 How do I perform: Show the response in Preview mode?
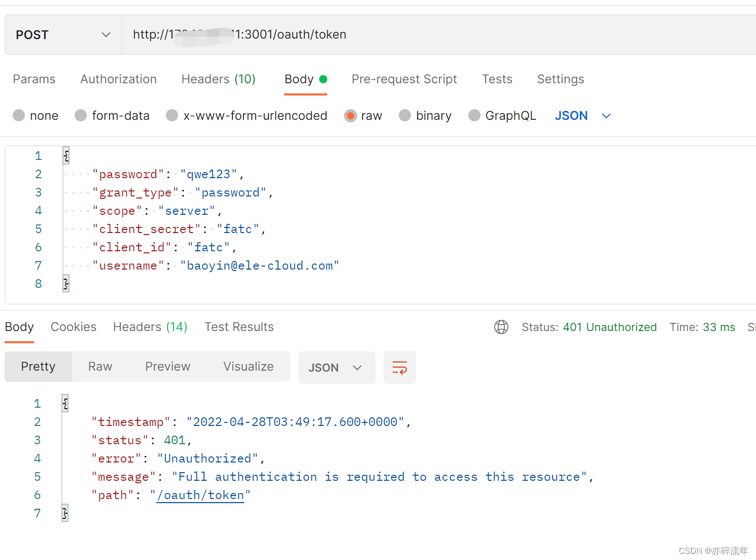click(167, 367)
